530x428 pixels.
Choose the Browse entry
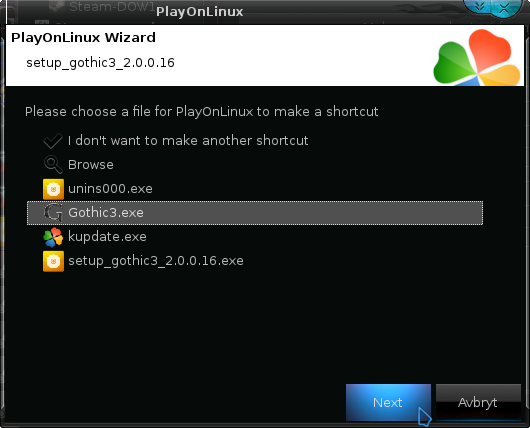[91, 165]
